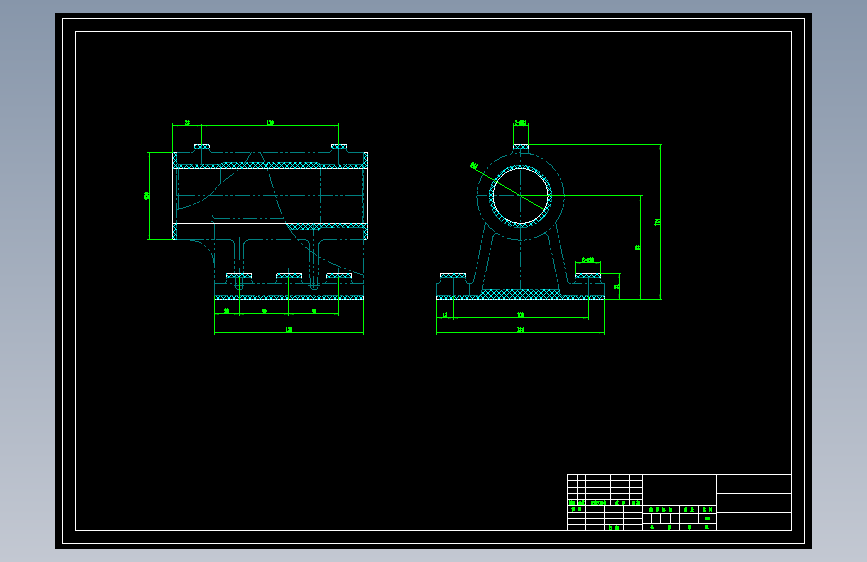Screen dimensions: 867x562
Task: Select the overall length dimension value under the side view
Action: pos(289,329)
